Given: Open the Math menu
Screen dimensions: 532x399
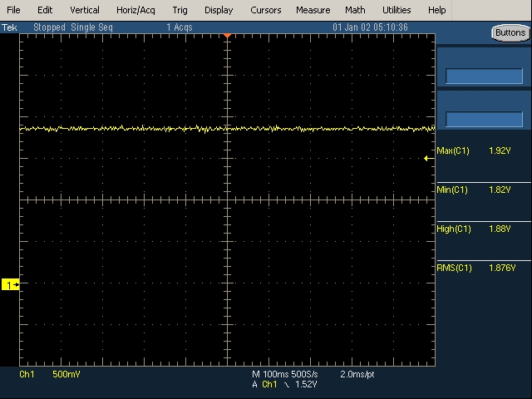Looking at the screenshot, I should click(x=355, y=10).
